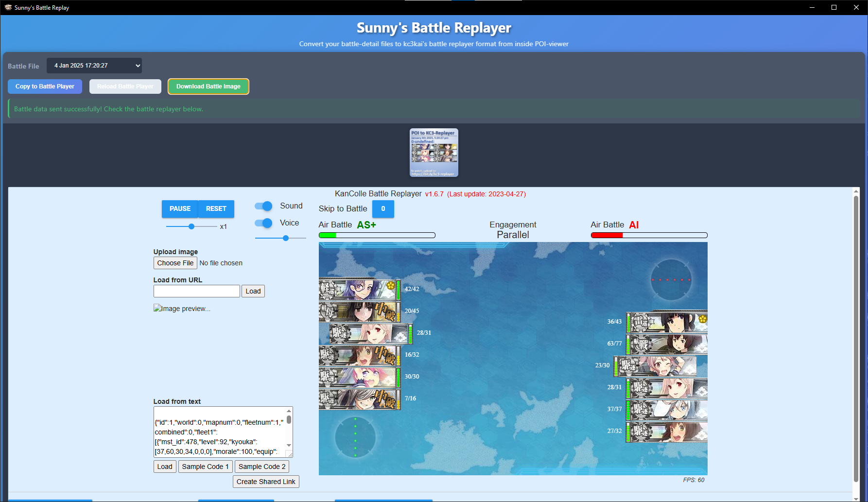Viewport: 868px width, 502px height.
Task: Adjust the x1 playback speed slider
Action: 191,226
